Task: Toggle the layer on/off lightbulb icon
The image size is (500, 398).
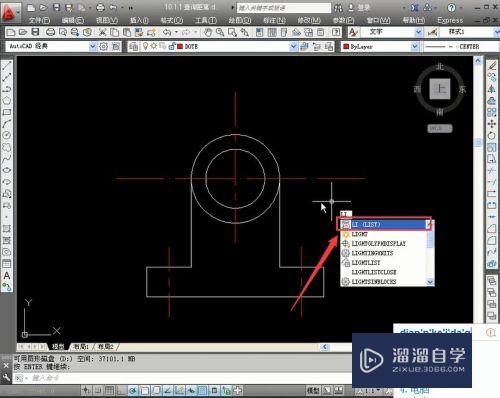Action: click(x=145, y=46)
